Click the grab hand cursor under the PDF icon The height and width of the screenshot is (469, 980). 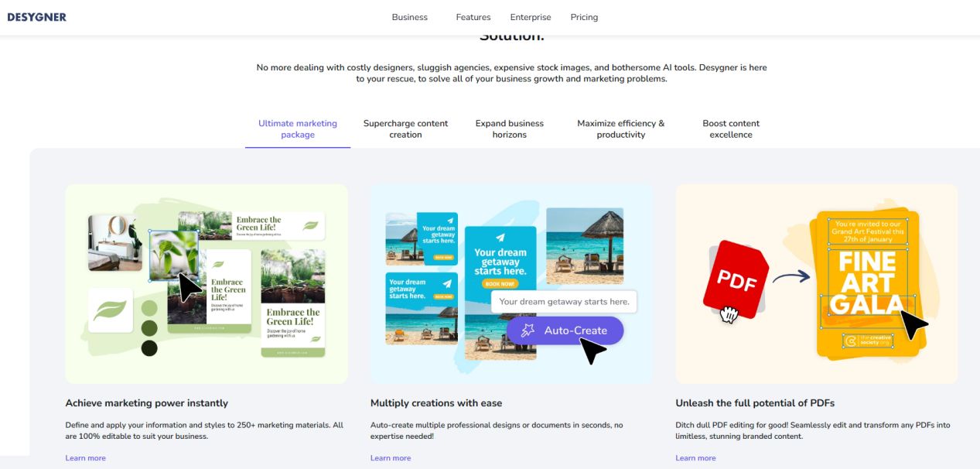(729, 313)
